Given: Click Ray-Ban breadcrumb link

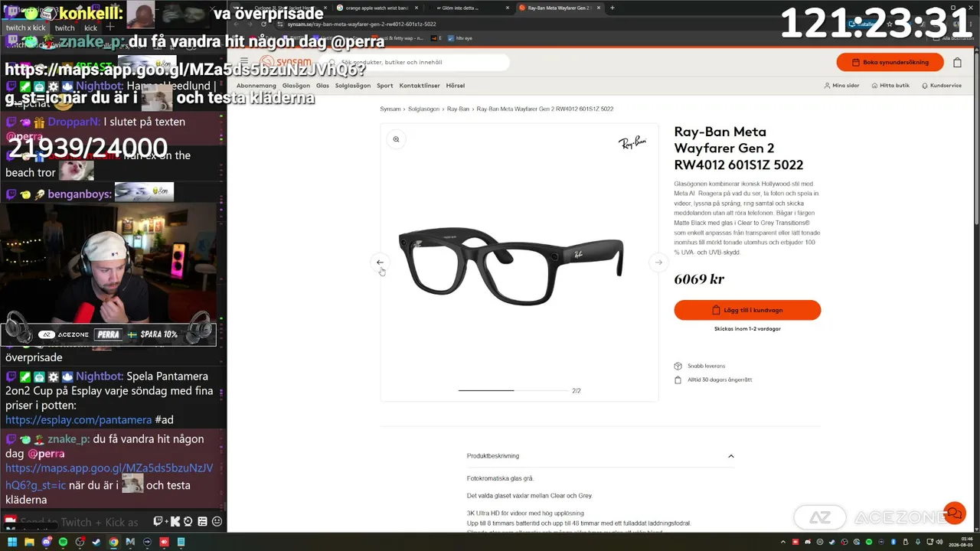Looking at the screenshot, I should [458, 109].
